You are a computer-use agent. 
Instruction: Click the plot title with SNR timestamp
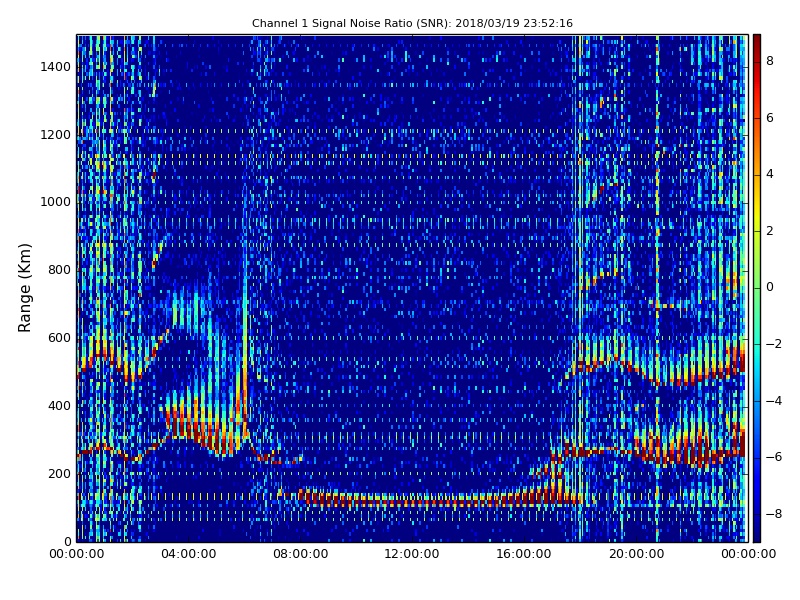pos(412,23)
